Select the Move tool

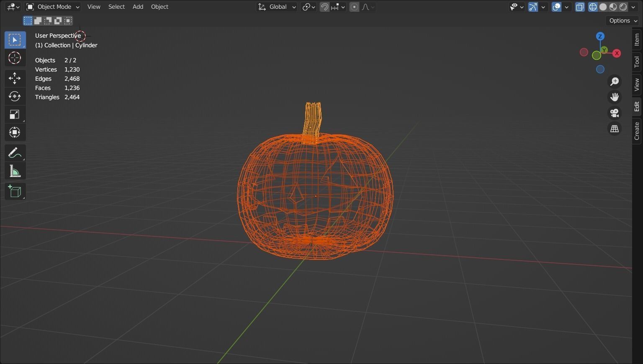15,78
